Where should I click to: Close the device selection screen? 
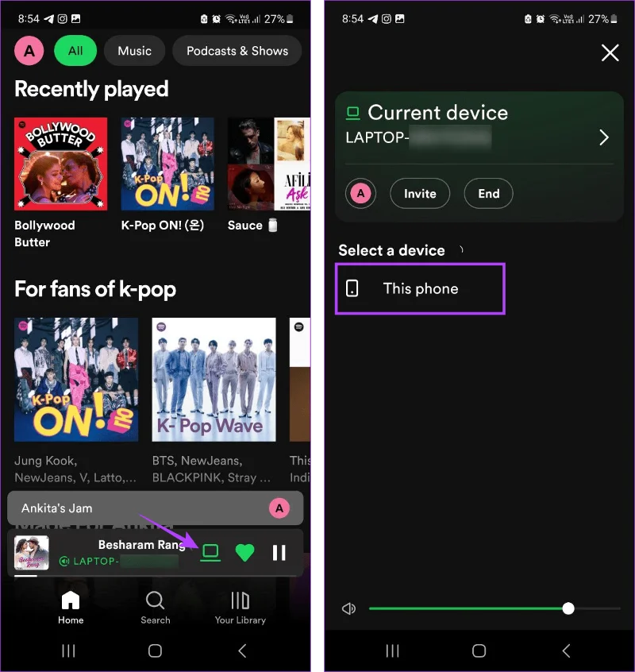[x=610, y=52]
